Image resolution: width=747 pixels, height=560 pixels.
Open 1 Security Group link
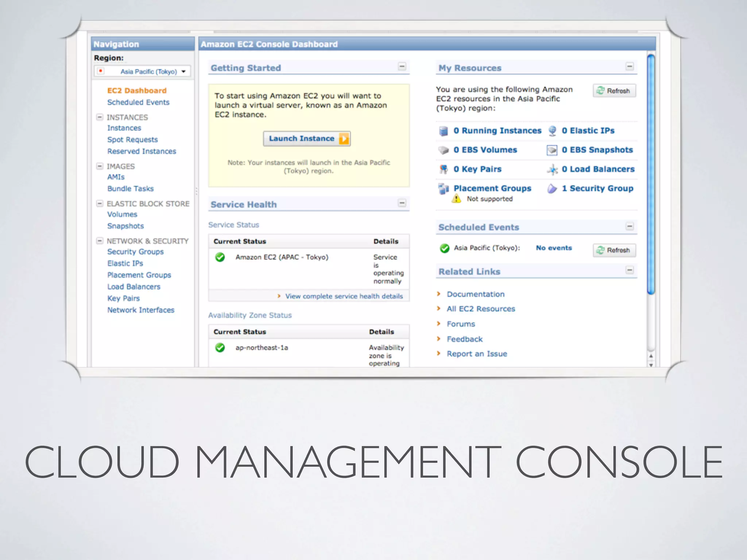pyautogui.click(x=597, y=188)
